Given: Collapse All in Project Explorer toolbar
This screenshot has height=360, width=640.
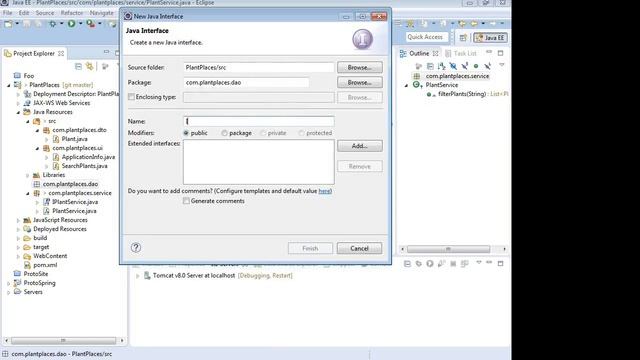Looking at the screenshot, I should point(78,66).
